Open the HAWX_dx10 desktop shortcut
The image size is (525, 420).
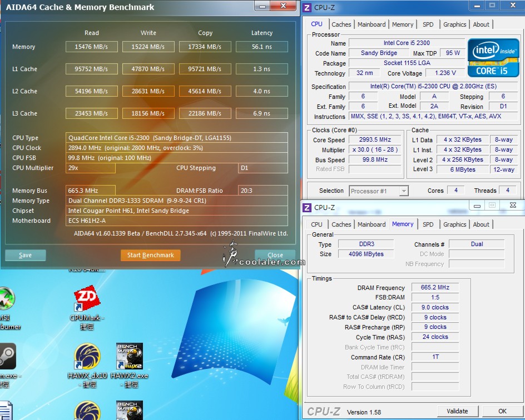pos(87,357)
